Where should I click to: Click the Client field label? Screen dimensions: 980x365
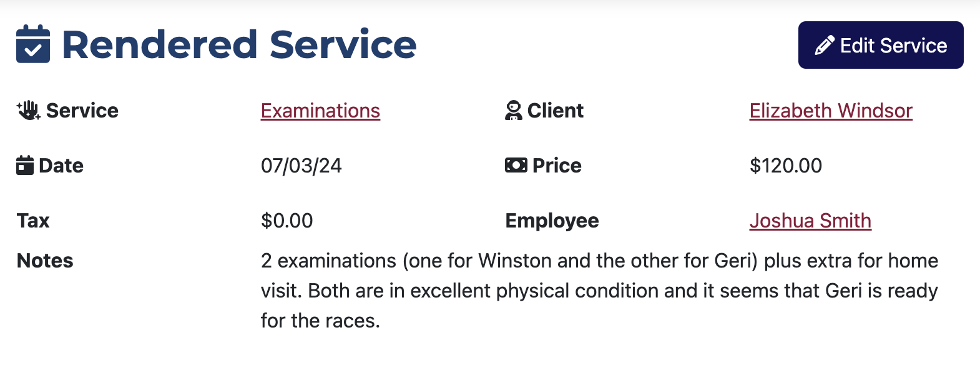tap(555, 111)
